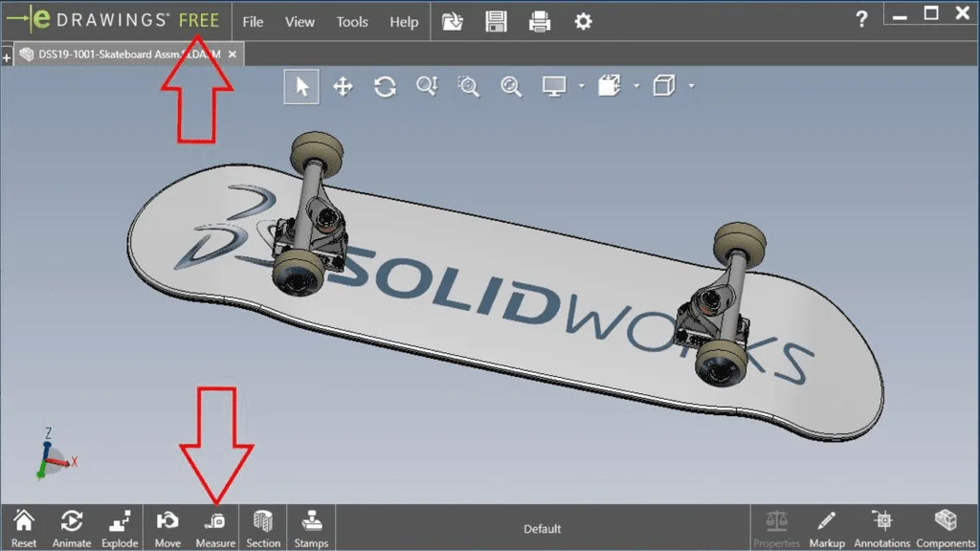Expand the display style dropdown arrow
This screenshot has width=980, height=551.
(581, 85)
